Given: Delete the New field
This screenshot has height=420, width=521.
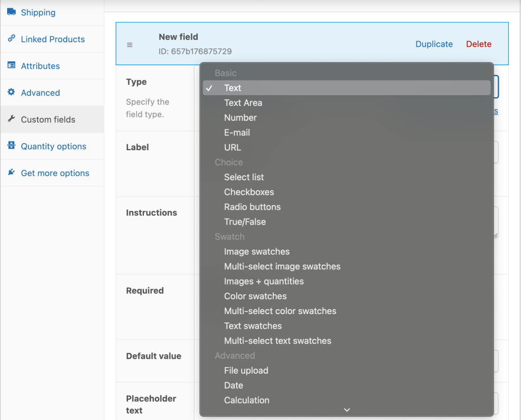Looking at the screenshot, I should 478,44.
